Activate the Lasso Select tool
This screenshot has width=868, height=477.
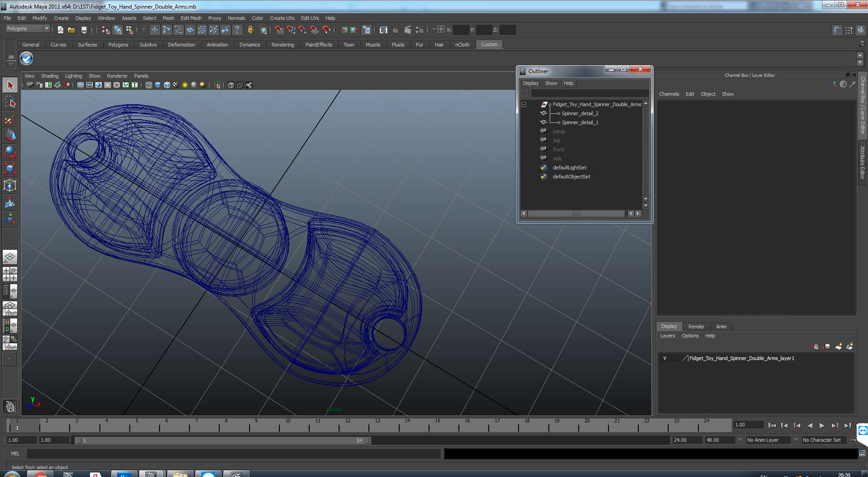pyautogui.click(x=10, y=102)
